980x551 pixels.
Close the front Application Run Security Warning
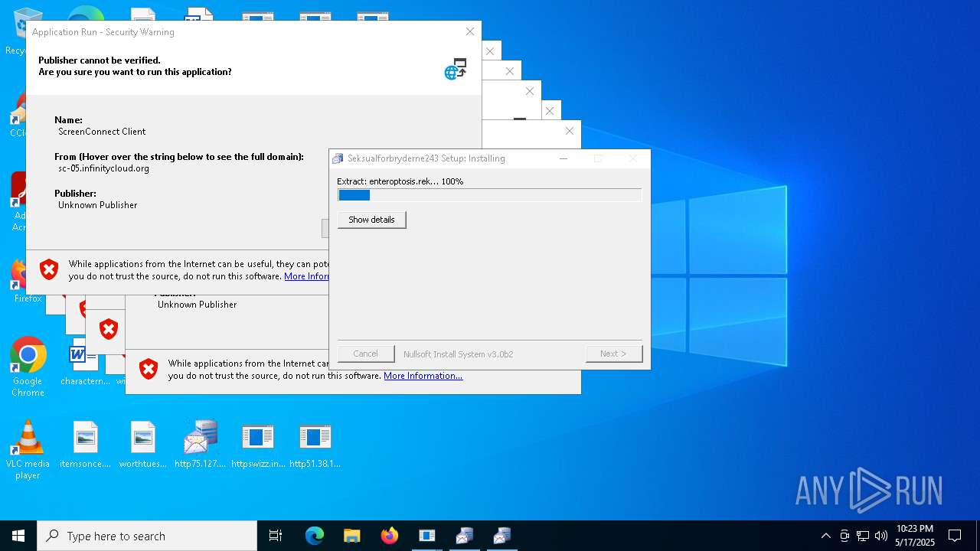[x=470, y=31]
